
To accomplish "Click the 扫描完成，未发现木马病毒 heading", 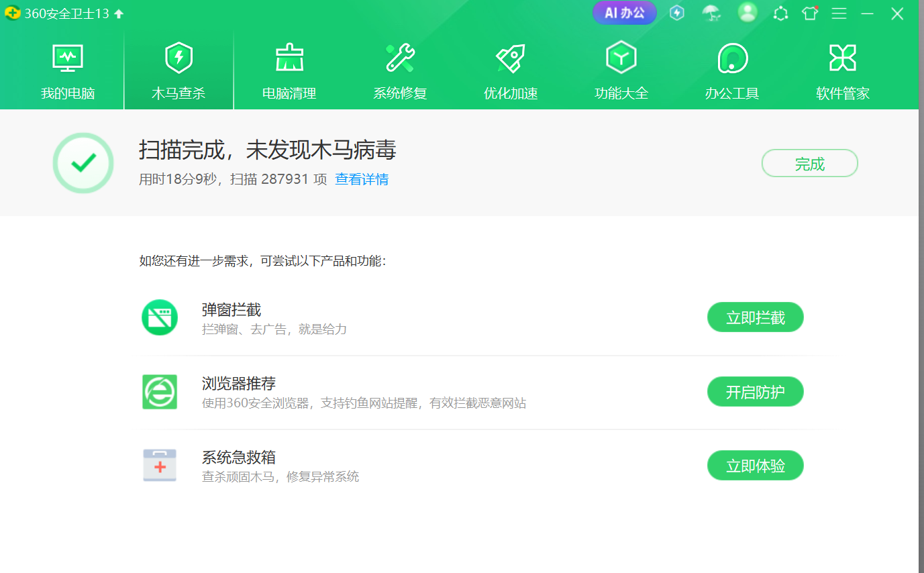I will coord(268,150).
